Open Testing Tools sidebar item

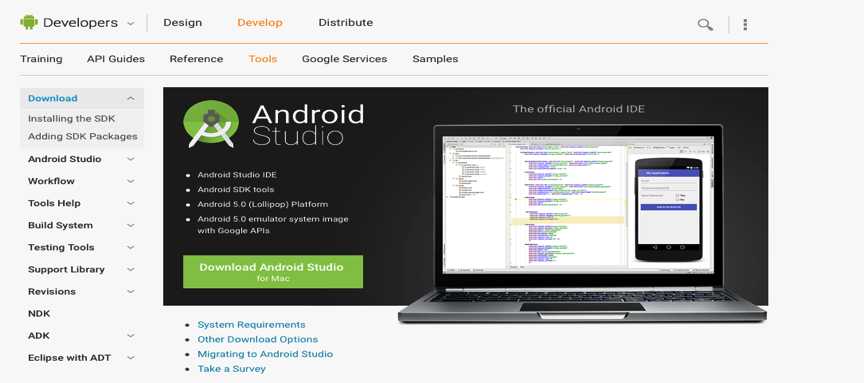click(61, 247)
